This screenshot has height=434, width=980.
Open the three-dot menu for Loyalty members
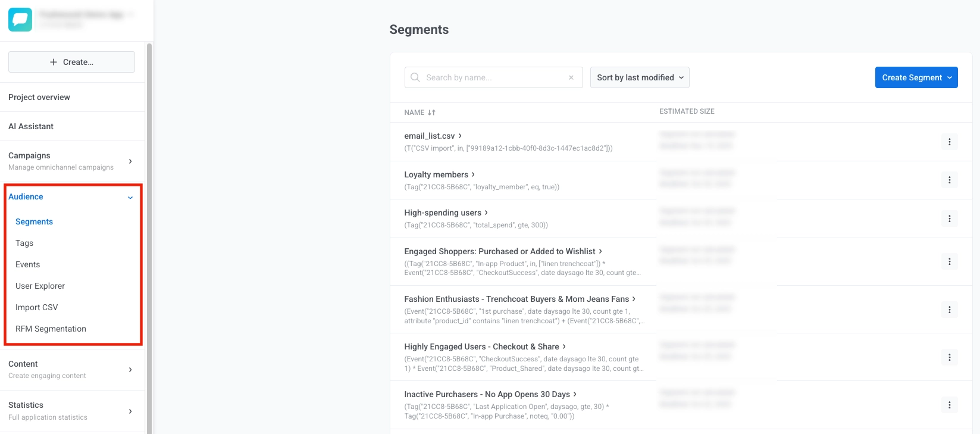click(x=950, y=180)
